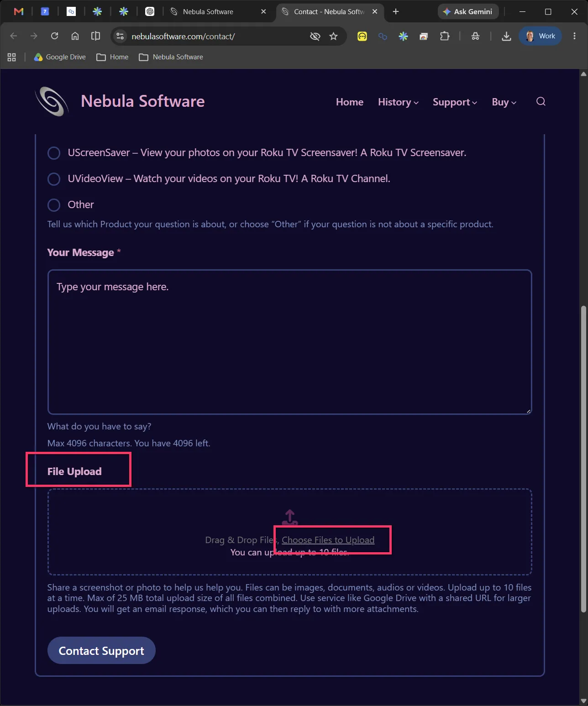Click the crossed-out eye tracking icon

[x=315, y=36]
